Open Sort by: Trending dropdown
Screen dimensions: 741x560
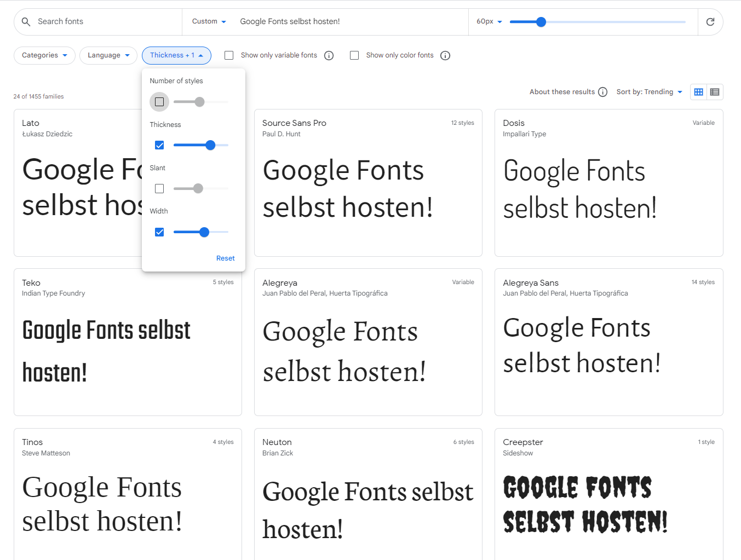(650, 92)
